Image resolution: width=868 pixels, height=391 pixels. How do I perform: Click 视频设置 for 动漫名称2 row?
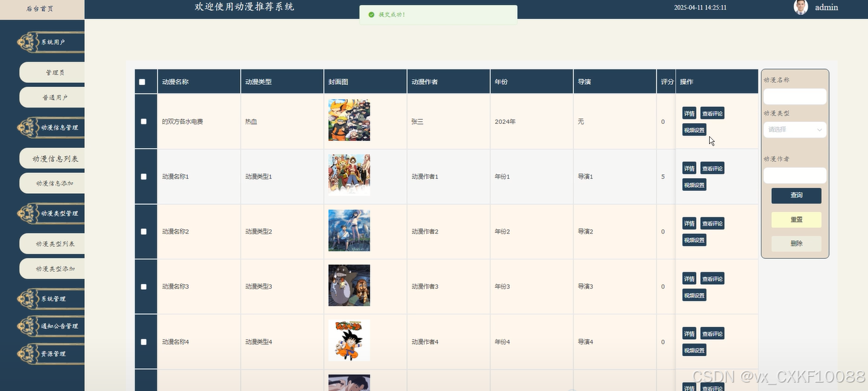(694, 241)
